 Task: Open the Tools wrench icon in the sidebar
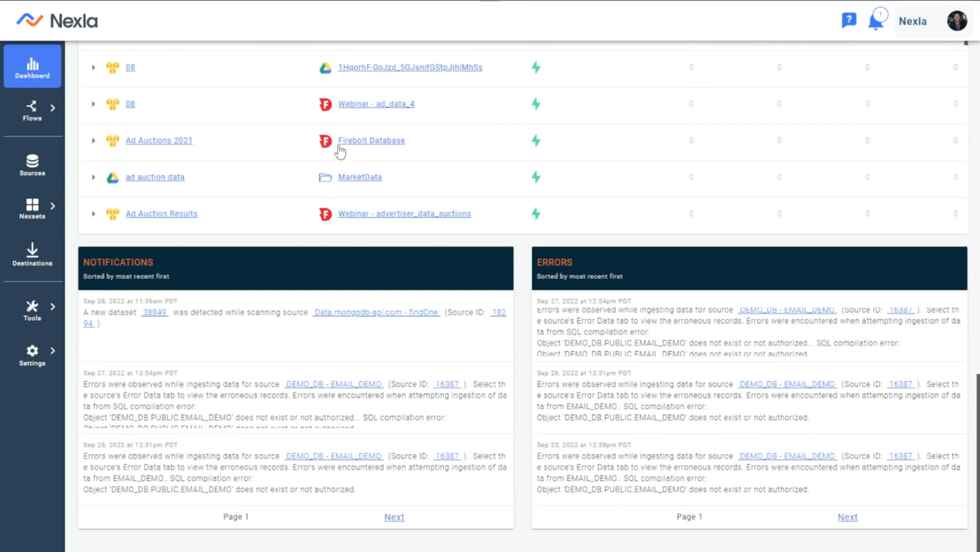pos(32,306)
